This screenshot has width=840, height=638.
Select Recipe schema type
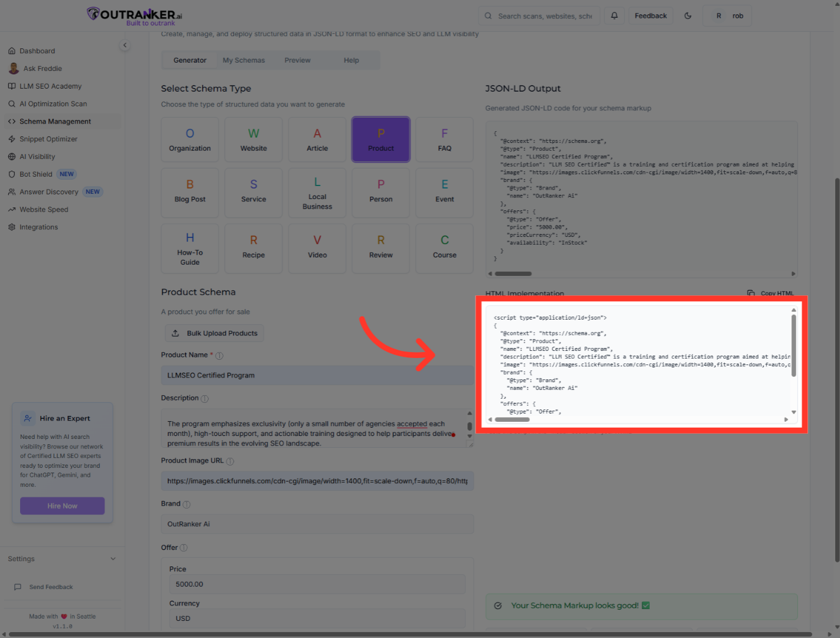pos(253,248)
